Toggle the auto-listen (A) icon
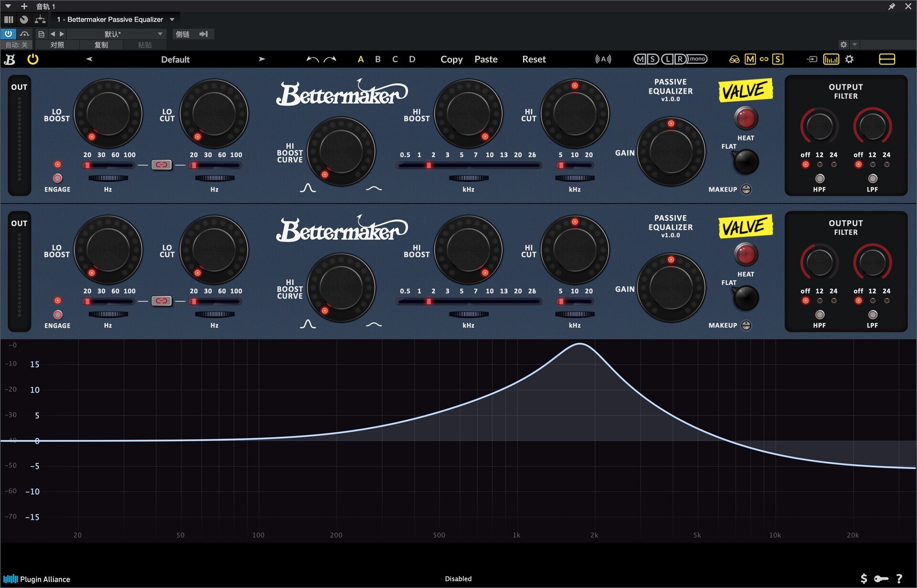The width and height of the screenshot is (917, 588). (603, 59)
